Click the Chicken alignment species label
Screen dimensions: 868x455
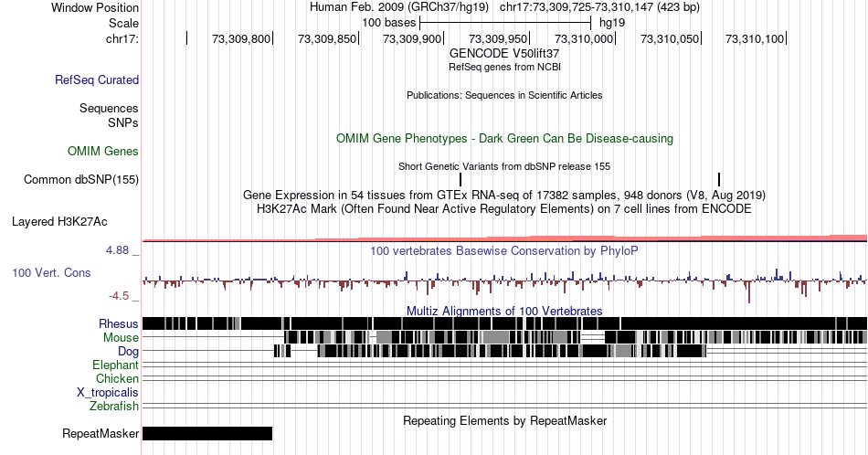(x=117, y=378)
